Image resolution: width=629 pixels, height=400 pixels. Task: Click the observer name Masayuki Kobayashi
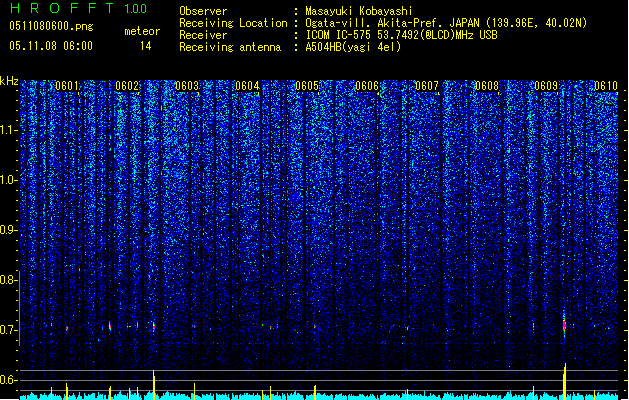coord(359,11)
